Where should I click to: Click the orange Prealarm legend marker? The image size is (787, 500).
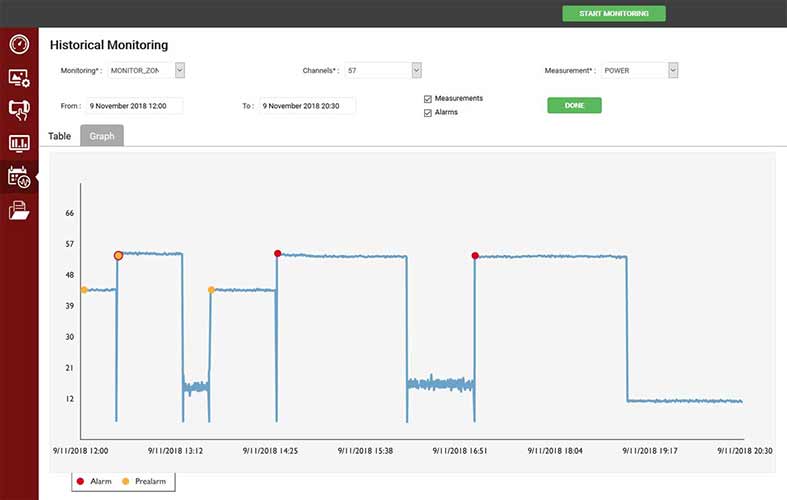(x=125, y=482)
